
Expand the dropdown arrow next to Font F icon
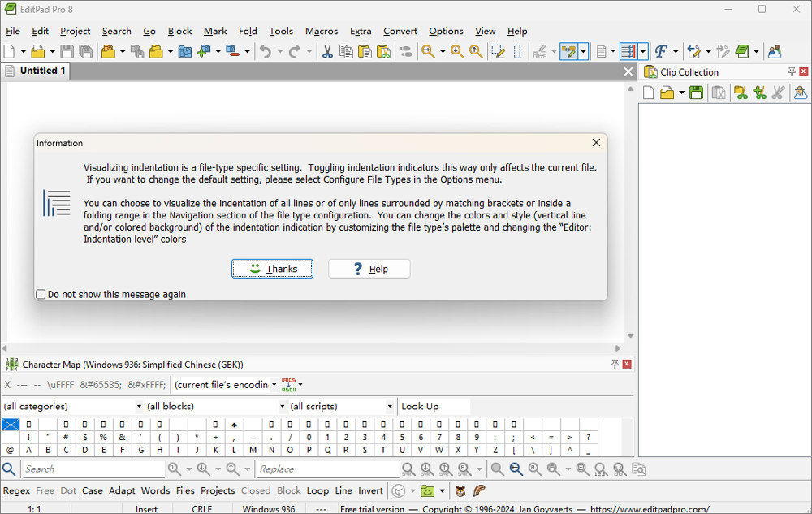pos(676,51)
